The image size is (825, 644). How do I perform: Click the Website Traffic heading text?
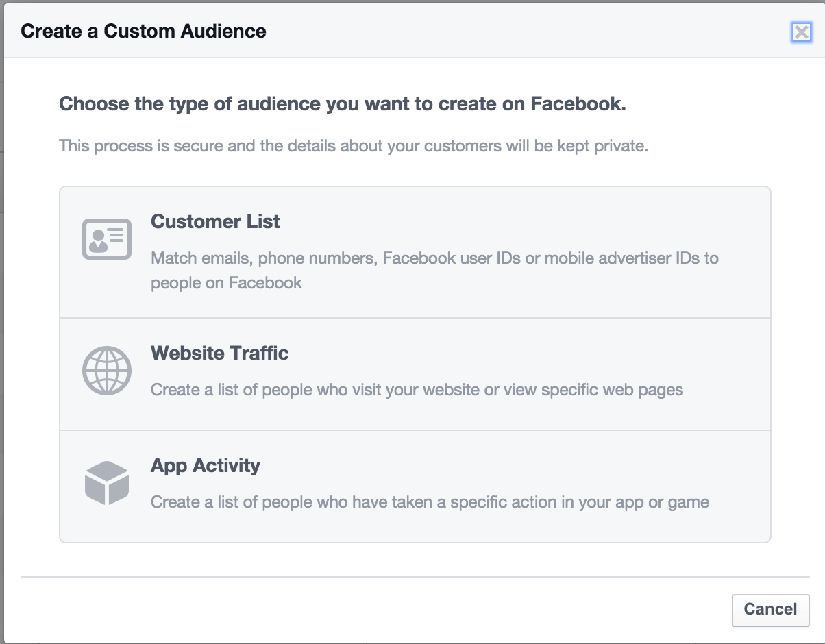(219, 354)
